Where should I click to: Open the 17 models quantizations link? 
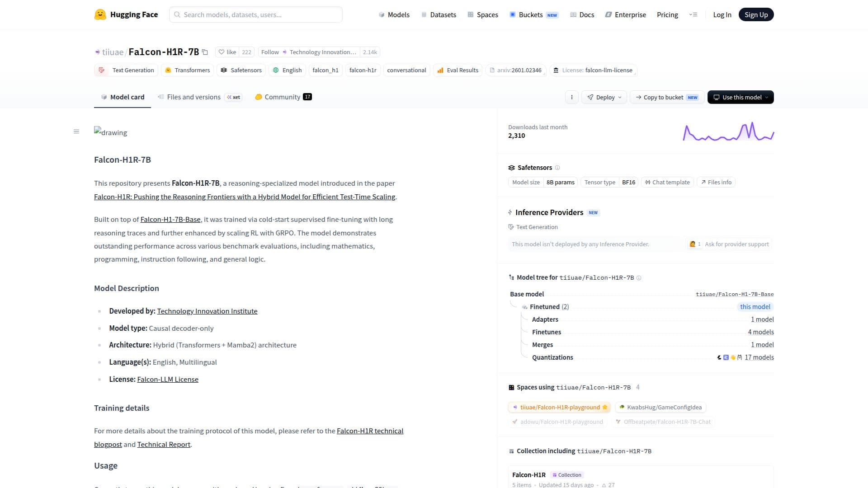click(x=759, y=357)
